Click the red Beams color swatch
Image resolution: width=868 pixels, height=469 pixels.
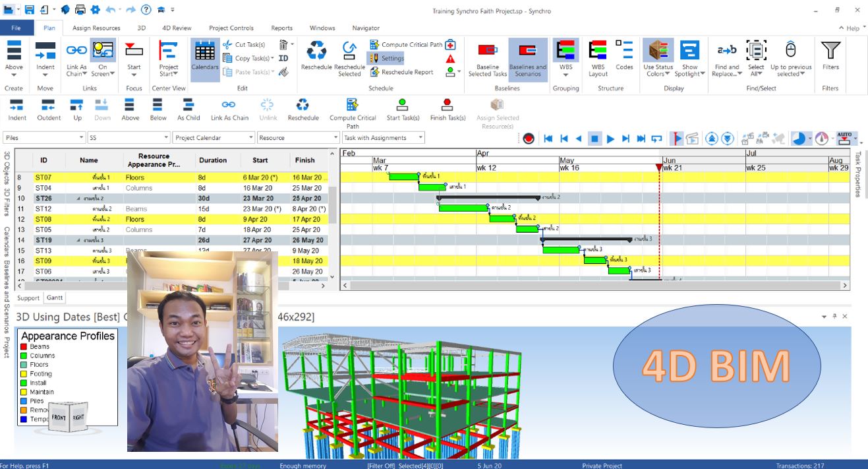(24, 346)
